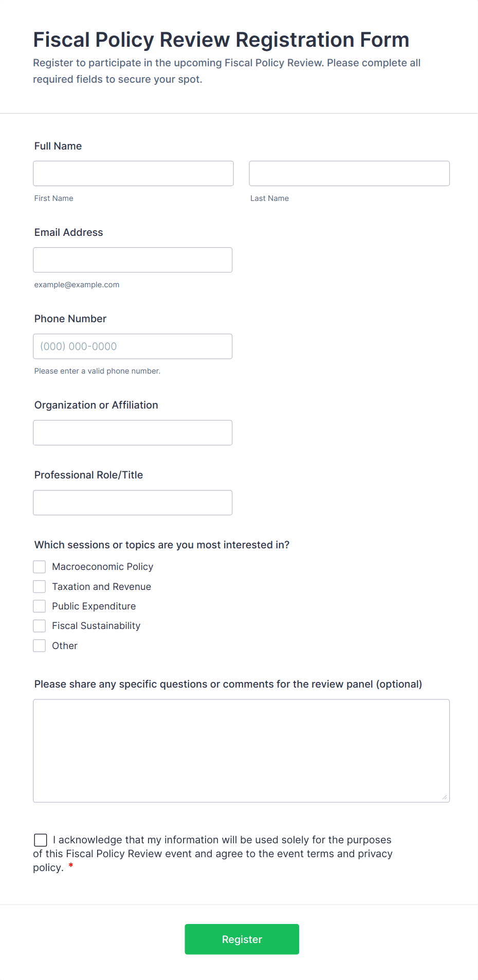Tick the privacy policy acknowledgment checkbox
Image resolution: width=478 pixels, height=980 pixels.
(41, 840)
